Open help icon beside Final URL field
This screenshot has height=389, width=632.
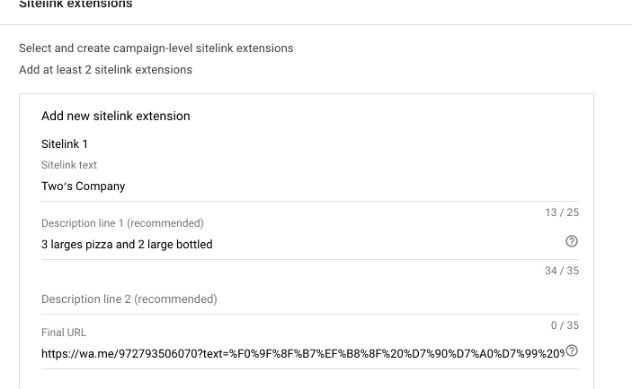[x=572, y=351]
